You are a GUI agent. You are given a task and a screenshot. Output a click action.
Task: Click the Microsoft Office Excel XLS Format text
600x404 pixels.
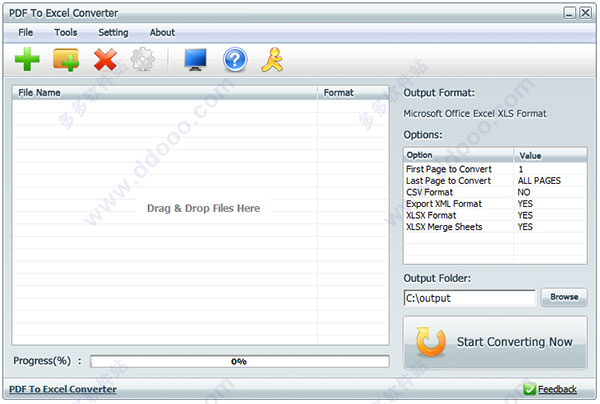475,114
